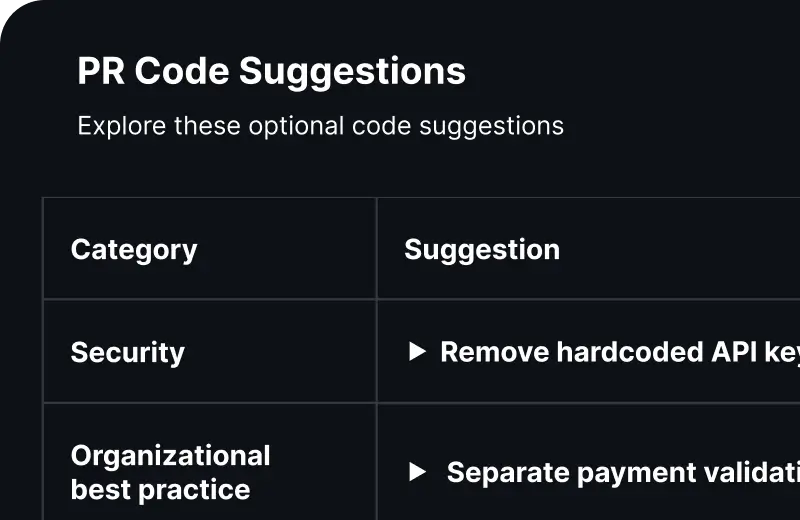Click the Suggestion column header
800x520 pixels.
click(x=481, y=249)
